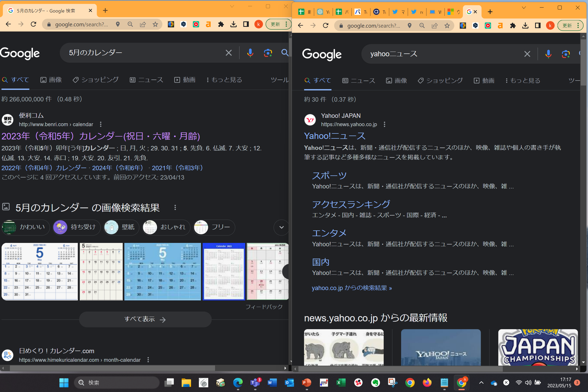Clear the yahooニュース search query
Image resolution: width=588 pixels, height=392 pixels.
click(x=527, y=54)
